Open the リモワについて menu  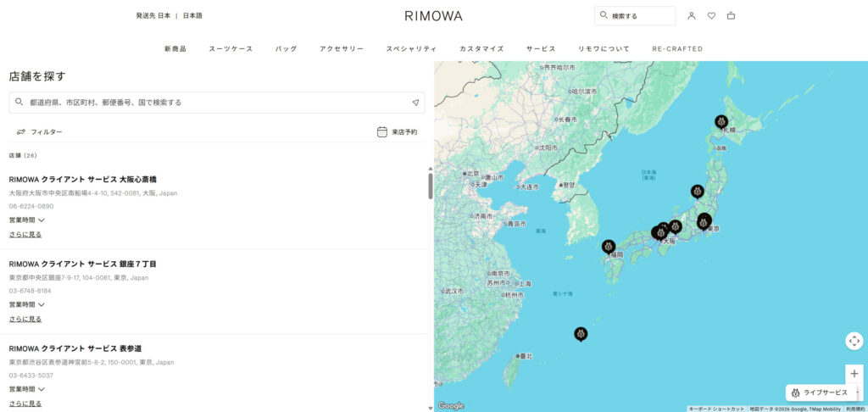604,48
